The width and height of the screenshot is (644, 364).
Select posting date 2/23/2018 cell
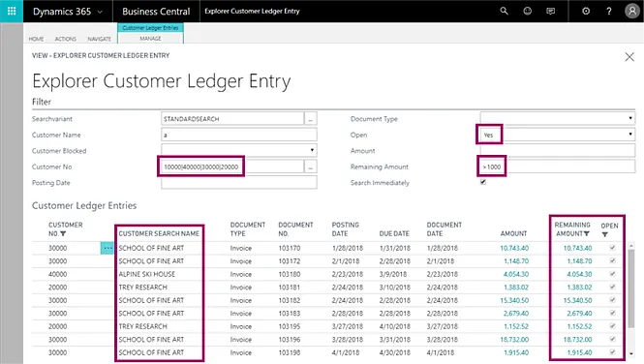(x=348, y=274)
